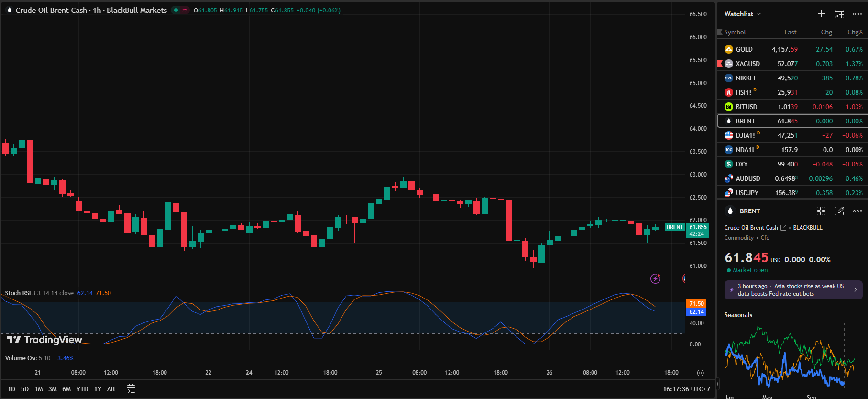Image resolution: width=868 pixels, height=399 pixels.
Task: Click the add symbol plus icon in Watchlist
Action: point(821,14)
